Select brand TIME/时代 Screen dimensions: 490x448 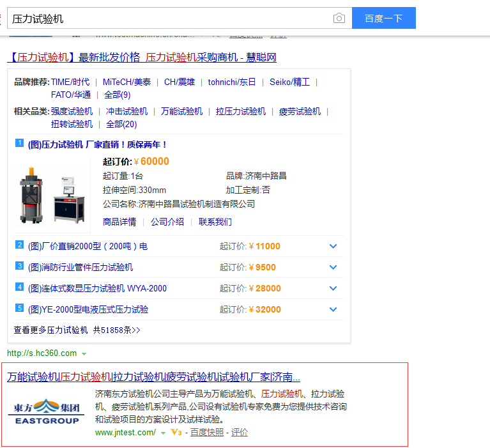tap(70, 82)
